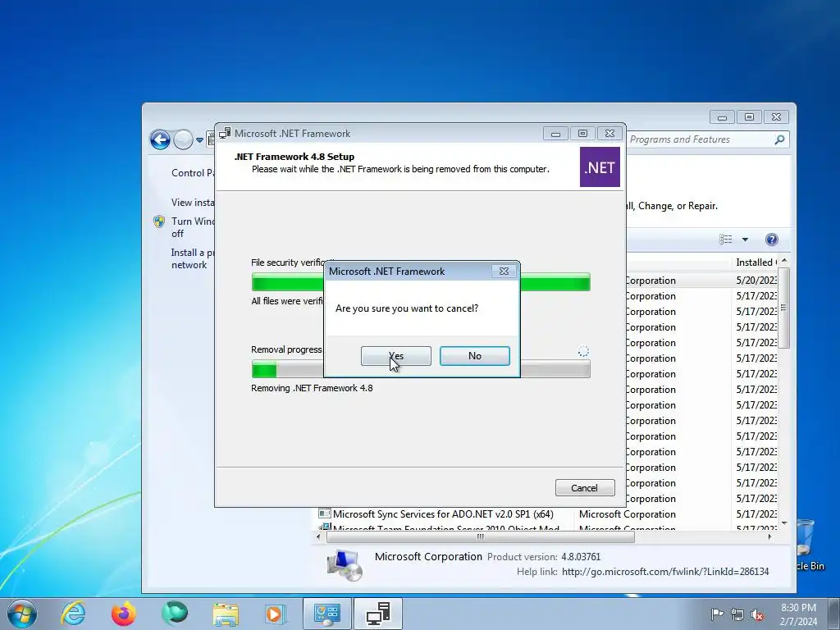The height and width of the screenshot is (630, 840).
Task: Maximize the Programs and Features window
Action: 749,117
